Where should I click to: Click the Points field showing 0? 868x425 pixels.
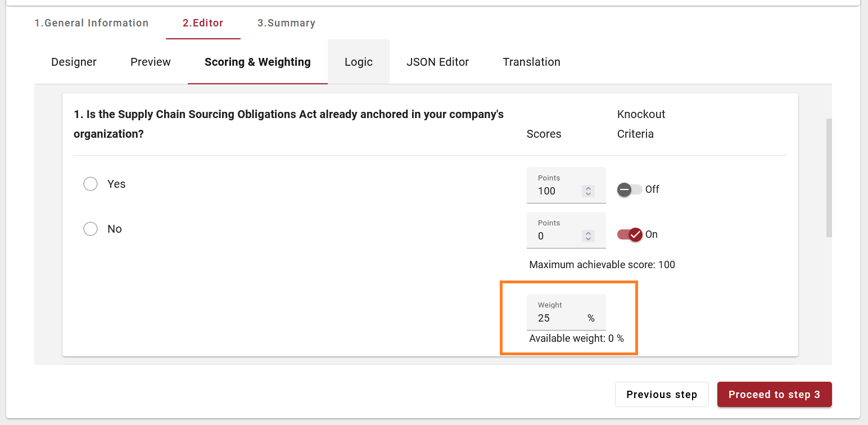tap(557, 236)
